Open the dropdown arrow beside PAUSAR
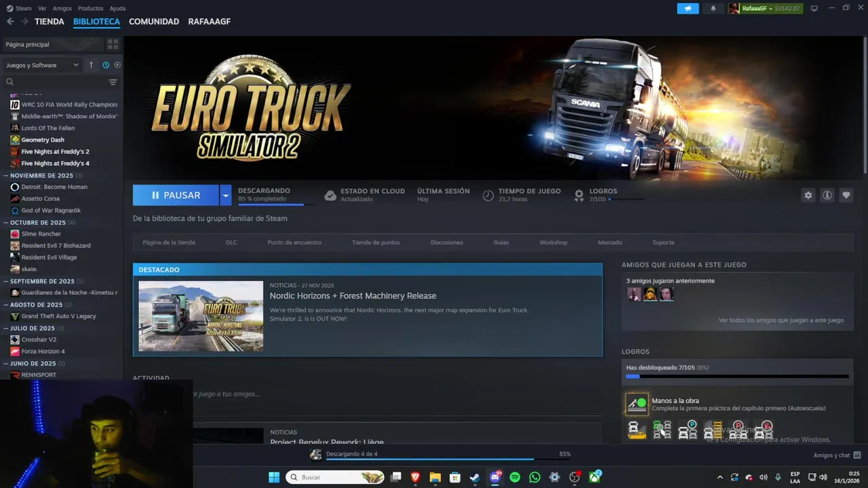868x488 pixels. tap(225, 195)
